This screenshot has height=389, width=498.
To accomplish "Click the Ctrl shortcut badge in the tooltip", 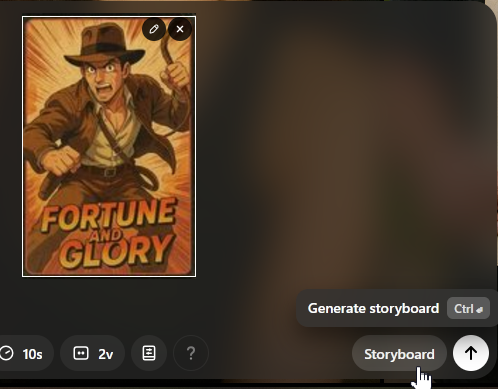I will pos(468,308).
